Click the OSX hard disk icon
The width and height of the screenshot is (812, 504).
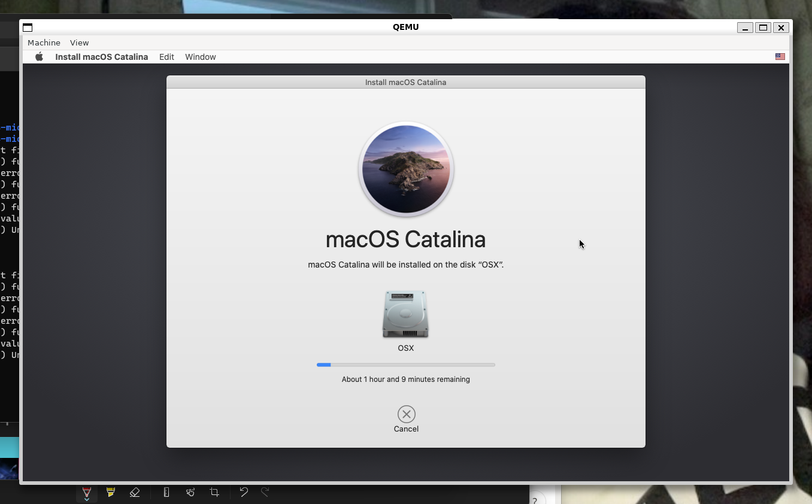405,314
